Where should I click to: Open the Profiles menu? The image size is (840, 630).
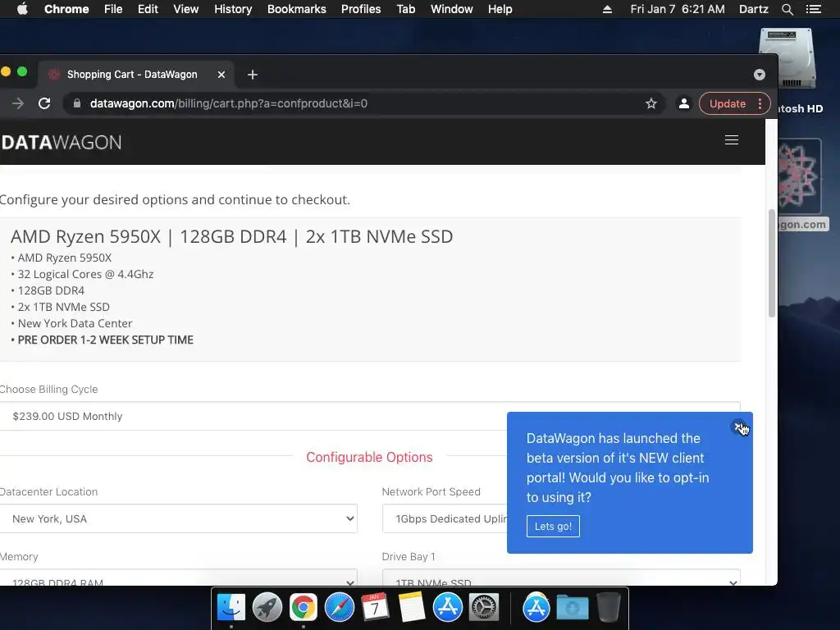pos(361,9)
